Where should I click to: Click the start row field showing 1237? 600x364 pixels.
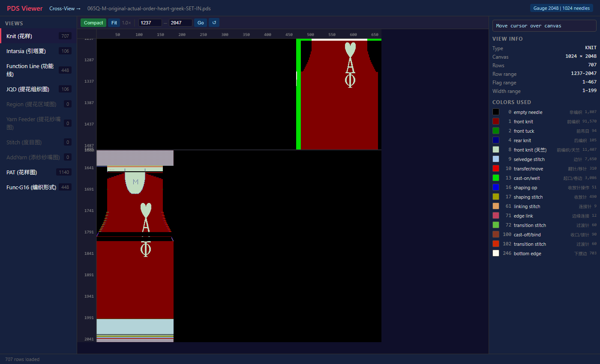[x=150, y=23]
